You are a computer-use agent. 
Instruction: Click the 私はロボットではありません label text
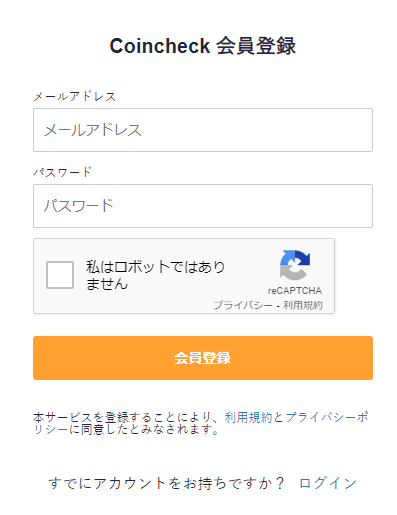click(x=155, y=275)
